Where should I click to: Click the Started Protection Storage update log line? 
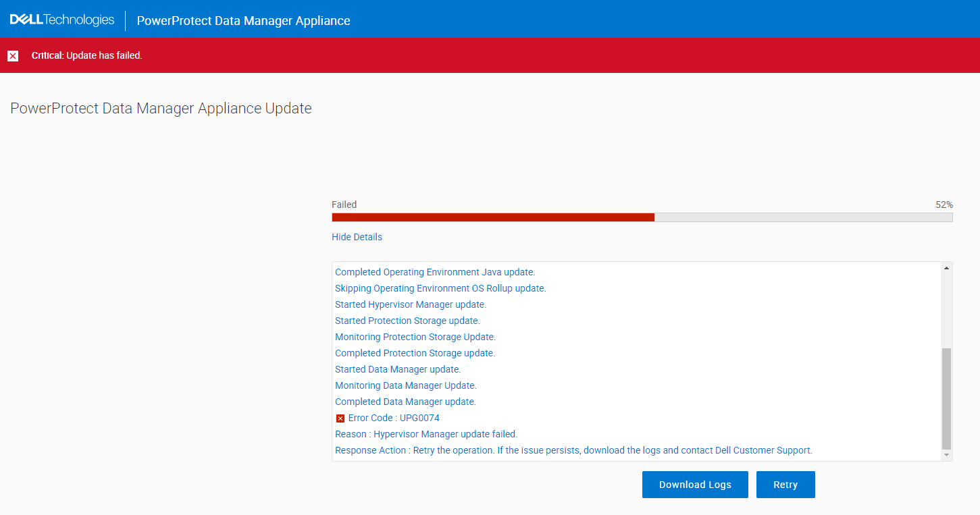point(407,321)
